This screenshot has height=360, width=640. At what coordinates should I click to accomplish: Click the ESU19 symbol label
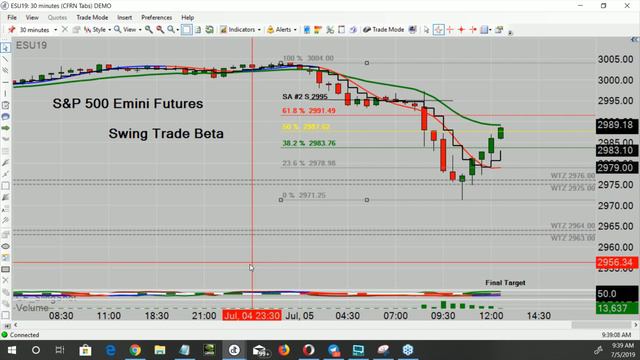click(31, 45)
